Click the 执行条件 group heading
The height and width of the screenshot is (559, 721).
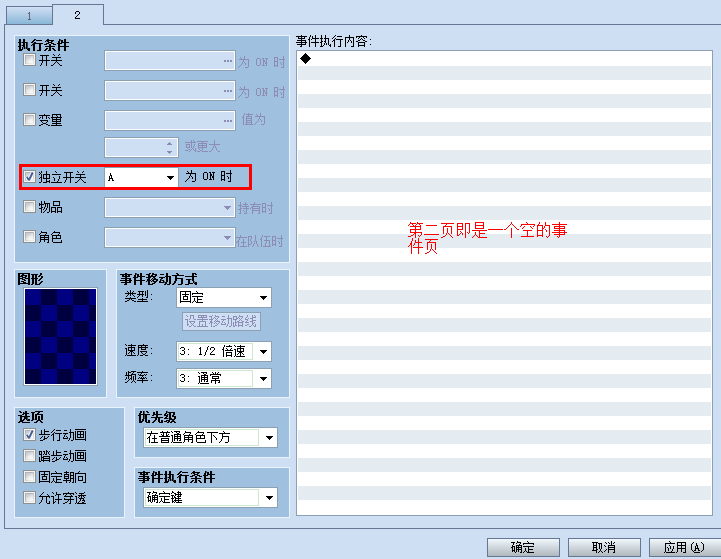pyautogui.click(x=43, y=45)
